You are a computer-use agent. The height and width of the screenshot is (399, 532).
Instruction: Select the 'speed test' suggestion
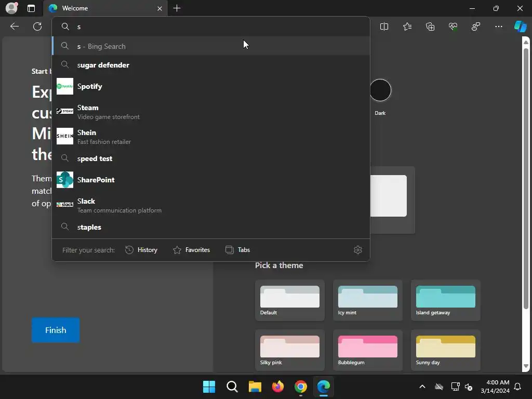pyautogui.click(x=211, y=158)
